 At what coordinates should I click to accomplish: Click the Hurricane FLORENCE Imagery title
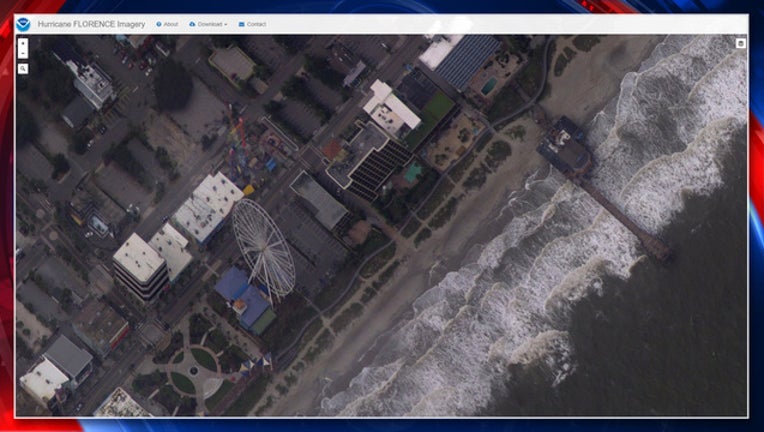pos(92,24)
